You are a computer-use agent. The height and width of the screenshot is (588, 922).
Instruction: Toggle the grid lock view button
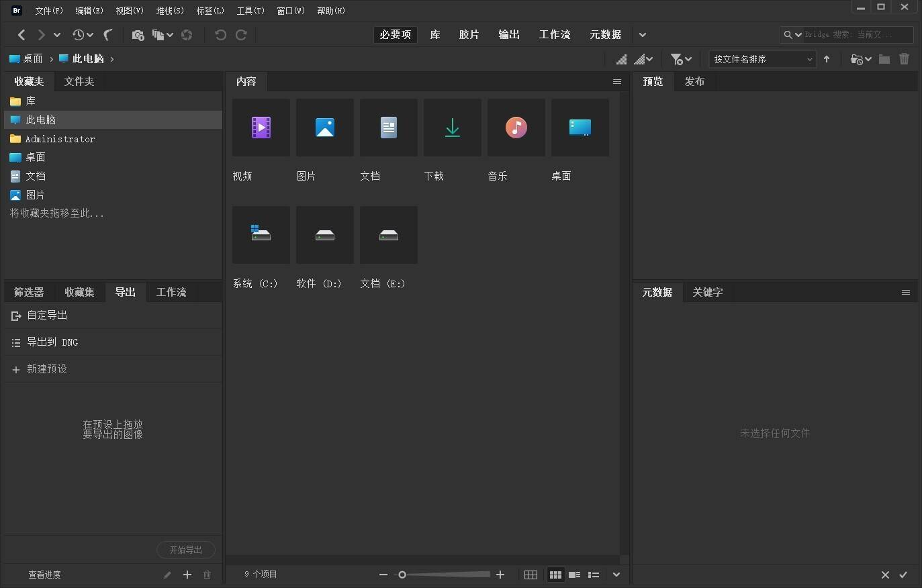[x=531, y=575]
